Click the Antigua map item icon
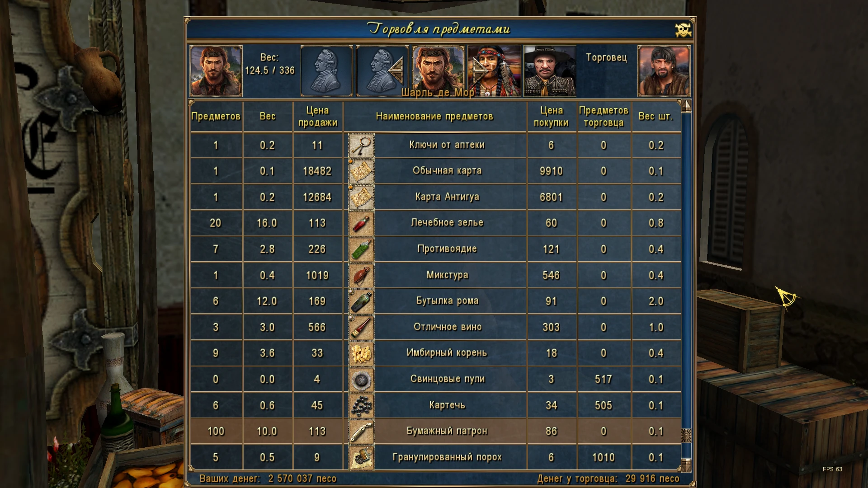 (361, 197)
